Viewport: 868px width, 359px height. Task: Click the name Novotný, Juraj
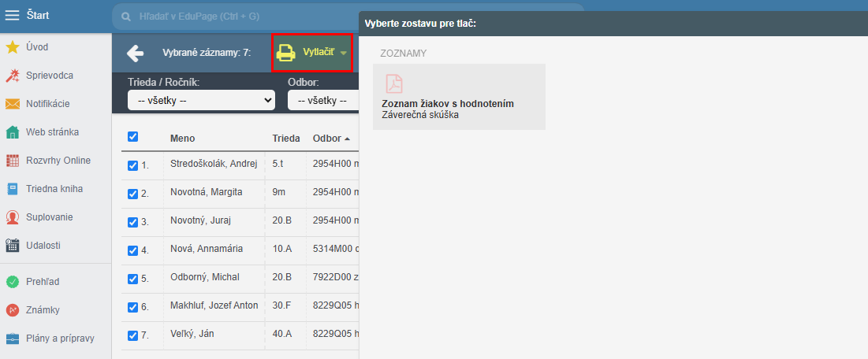(x=200, y=220)
